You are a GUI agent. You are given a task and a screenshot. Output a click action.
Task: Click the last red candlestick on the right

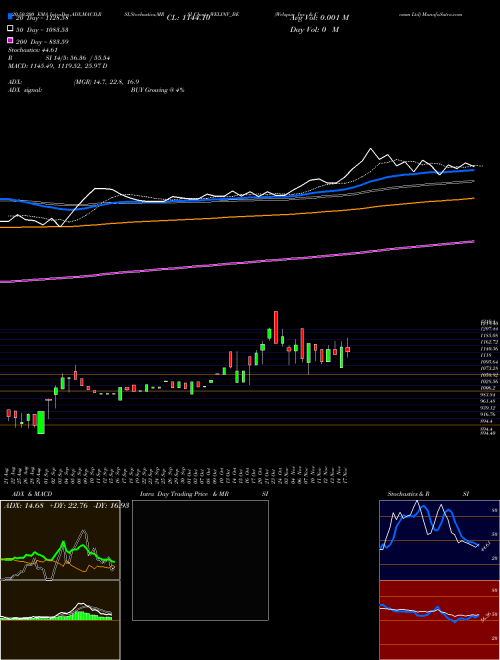pyautogui.click(x=348, y=349)
